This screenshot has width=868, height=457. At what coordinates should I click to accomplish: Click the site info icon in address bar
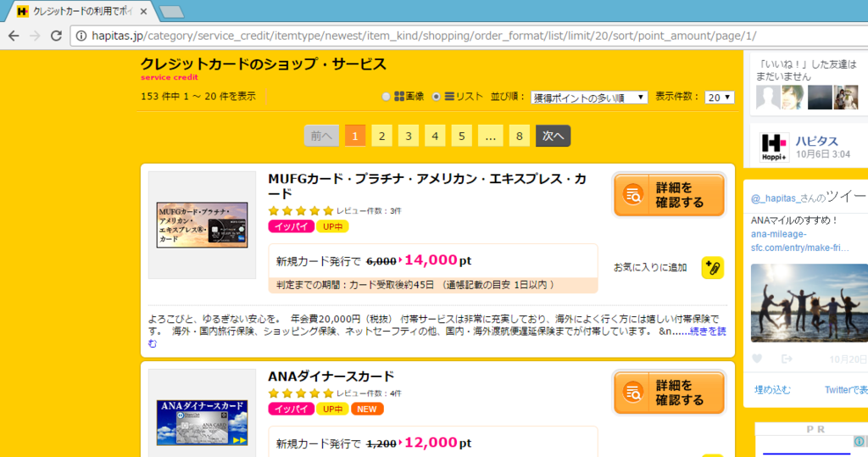81,36
